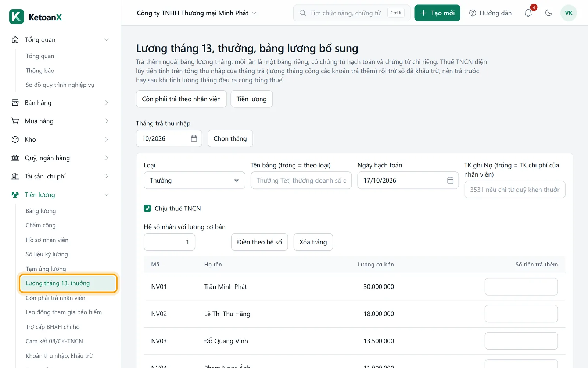Open Sơ đồ quy trình nghiệp vụ item

point(60,85)
